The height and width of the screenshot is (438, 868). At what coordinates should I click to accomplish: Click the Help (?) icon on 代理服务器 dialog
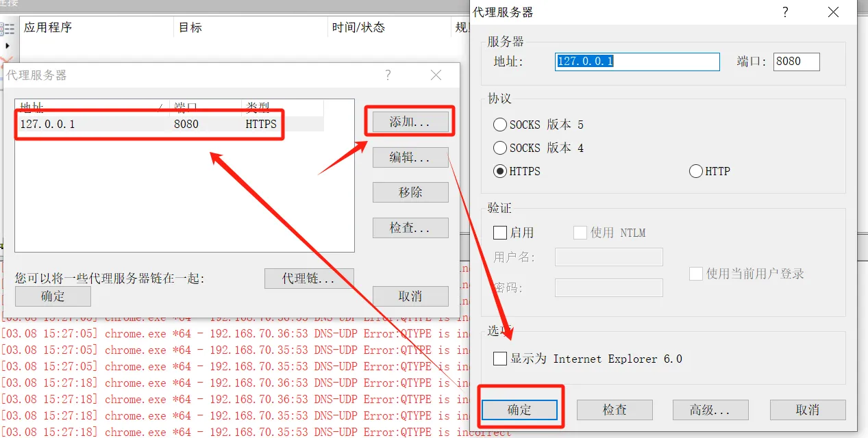(785, 12)
